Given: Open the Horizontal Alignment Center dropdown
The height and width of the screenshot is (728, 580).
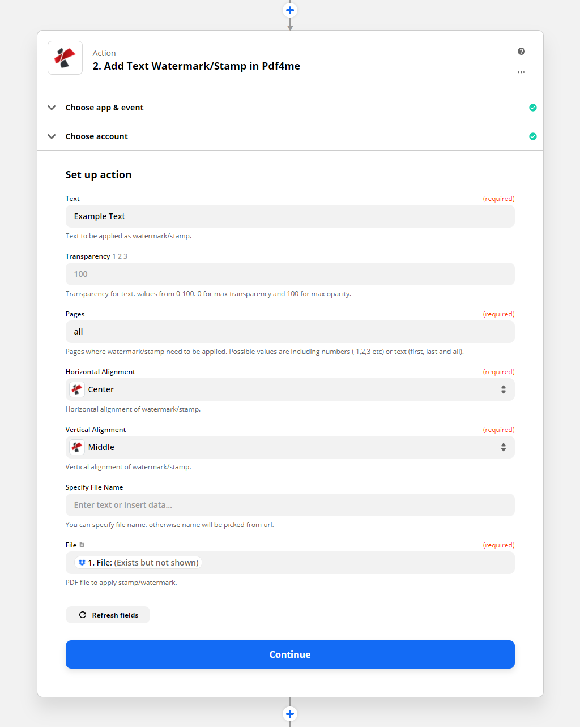Looking at the screenshot, I should pos(290,389).
